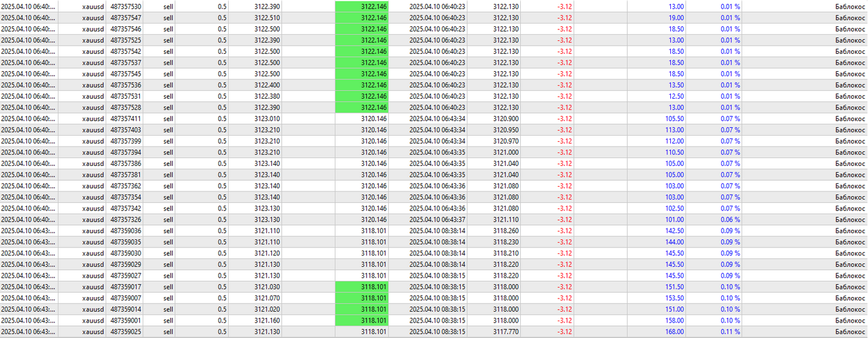The height and width of the screenshot is (338, 868).
Task: Click the open price 3122.510
Action: [267, 17]
